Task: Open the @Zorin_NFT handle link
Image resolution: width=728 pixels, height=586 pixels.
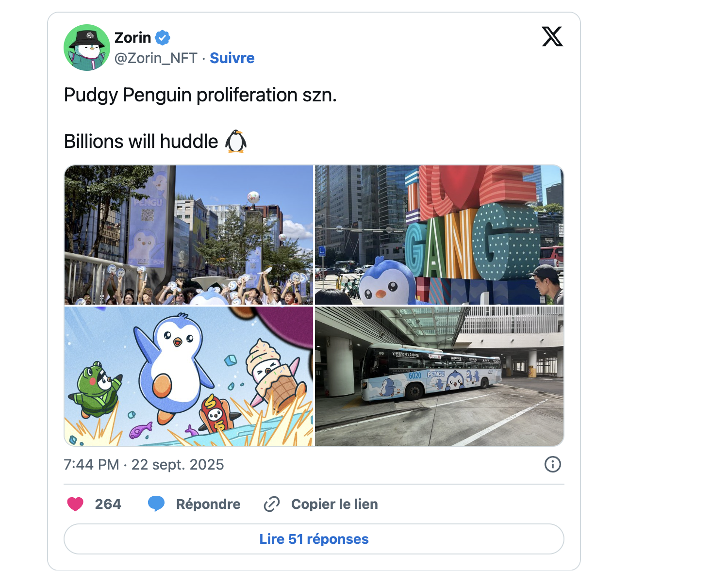Action: point(156,58)
